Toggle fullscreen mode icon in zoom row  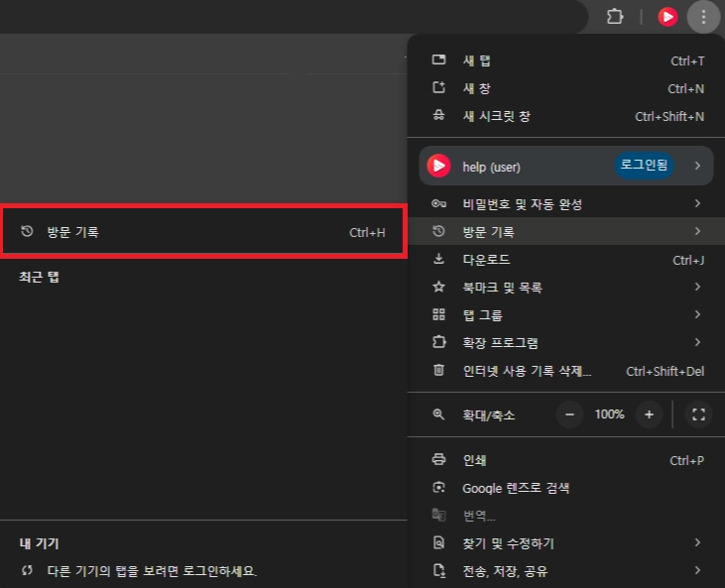click(x=698, y=414)
